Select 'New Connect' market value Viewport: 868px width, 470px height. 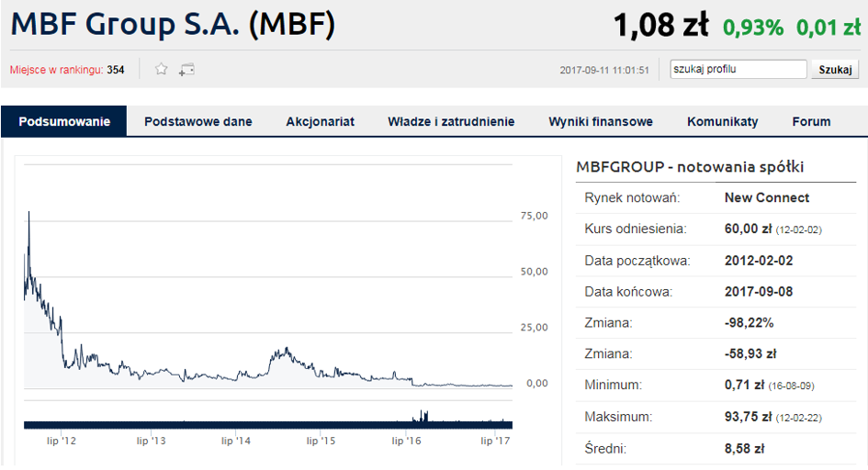coord(767,197)
